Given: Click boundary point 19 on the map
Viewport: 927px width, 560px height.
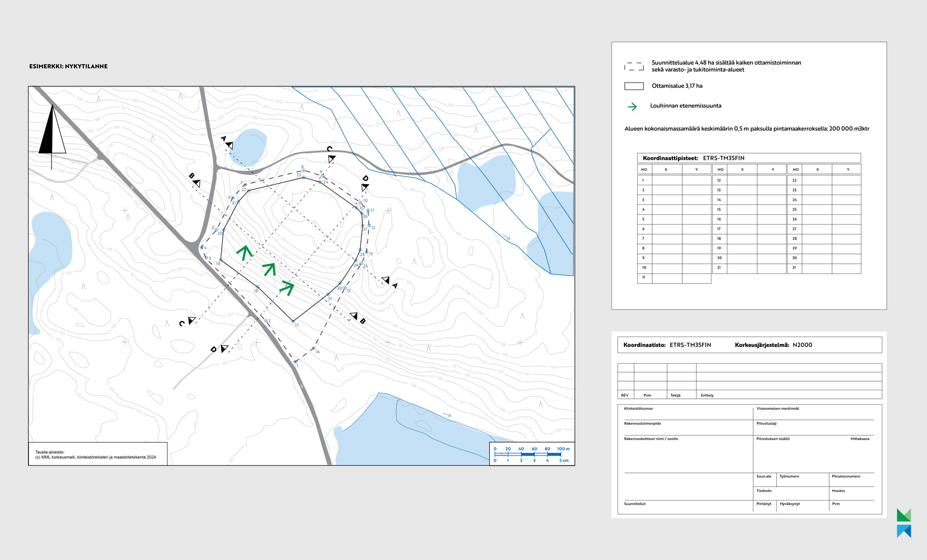Looking at the screenshot, I should coord(221,260).
